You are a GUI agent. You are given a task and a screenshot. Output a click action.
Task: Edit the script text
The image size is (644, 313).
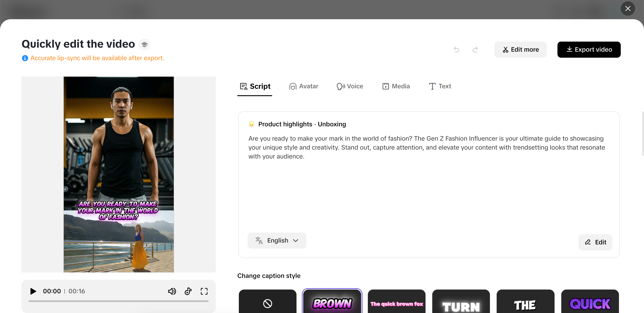click(x=595, y=242)
